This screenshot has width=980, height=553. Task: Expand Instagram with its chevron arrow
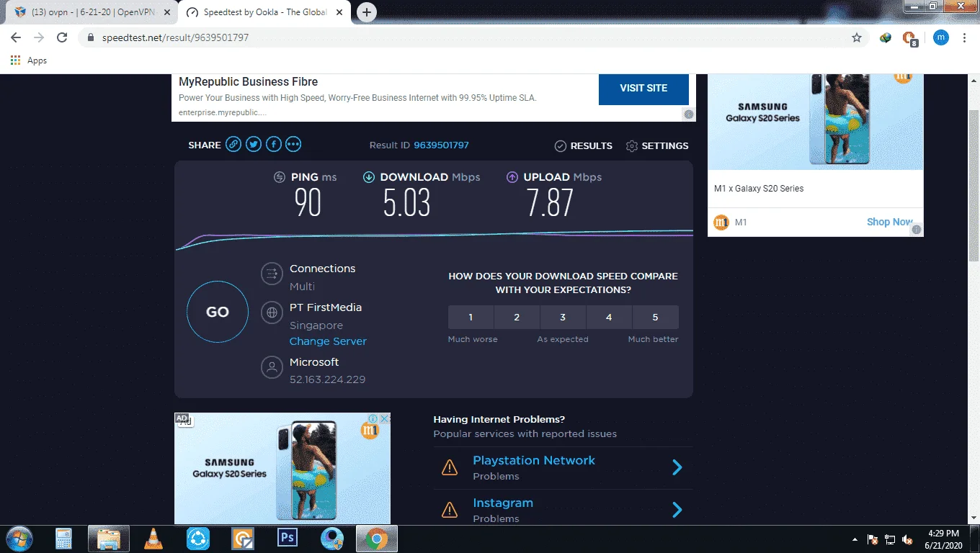click(x=677, y=510)
